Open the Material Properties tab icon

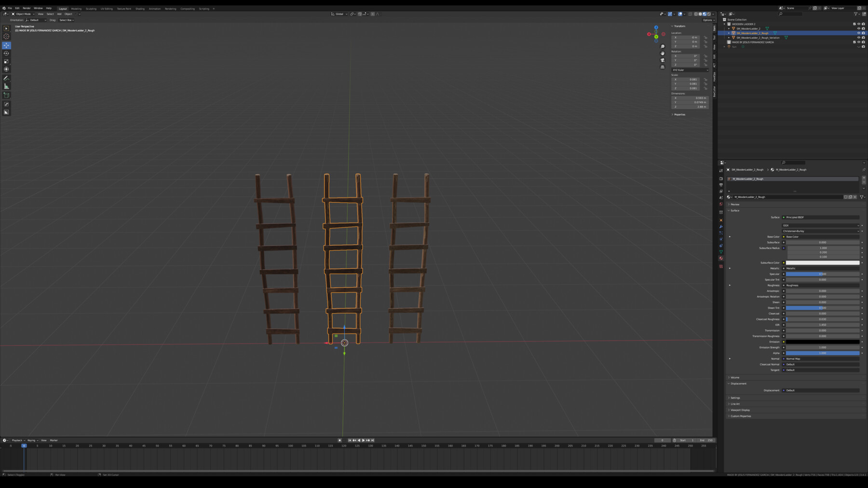click(x=721, y=258)
